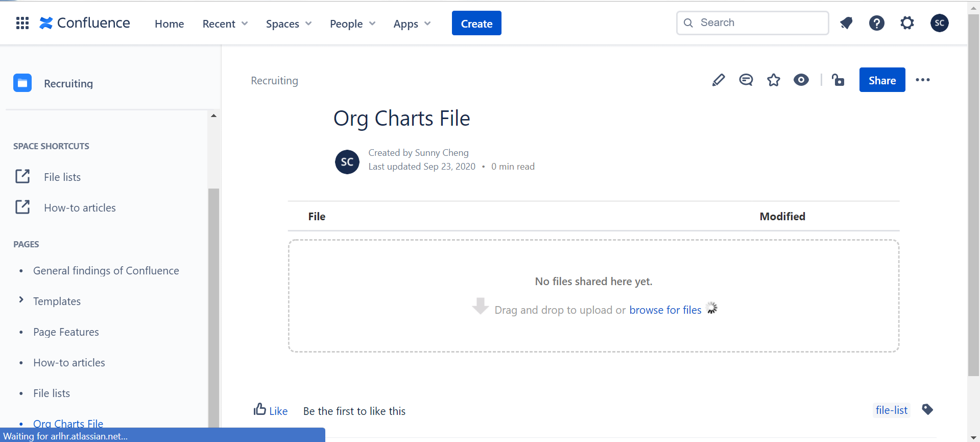Screen dimensions: 980x442
Task: Open the Apps menu
Action: [412, 24]
